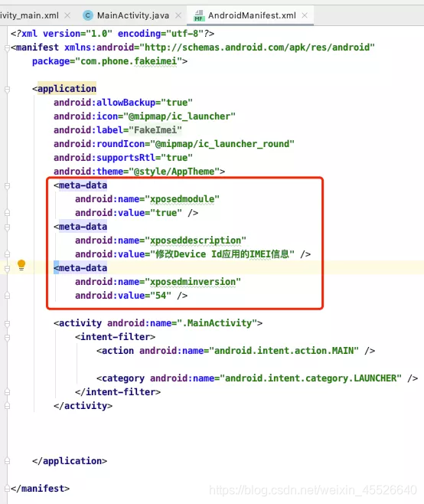Click the closing </activity> tag
Viewport: 424px width, 504px height.
pos(83,406)
